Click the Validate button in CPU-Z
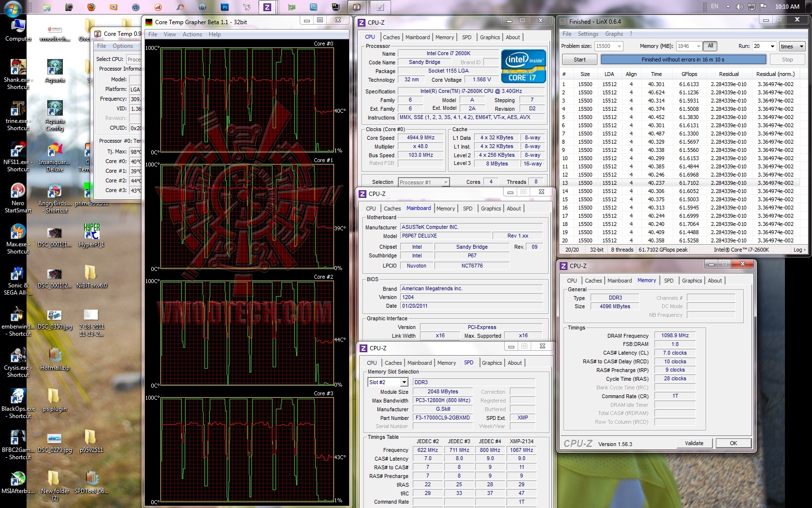The height and width of the screenshot is (508, 812). click(x=694, y=443)
